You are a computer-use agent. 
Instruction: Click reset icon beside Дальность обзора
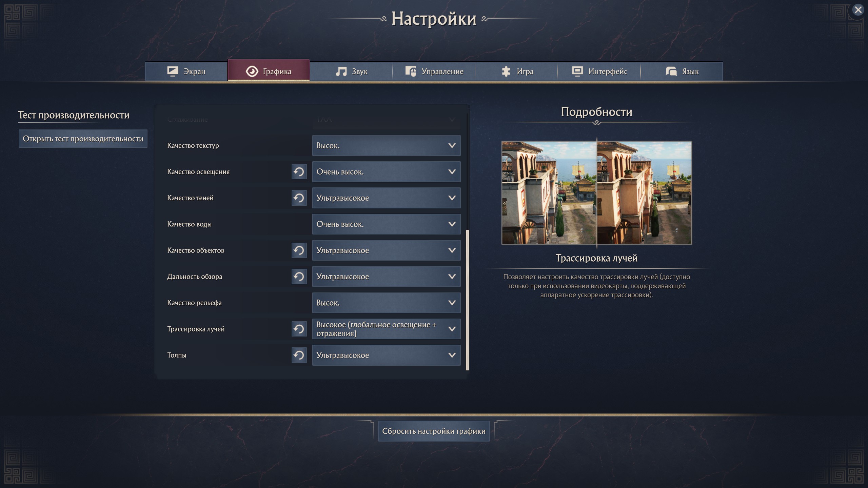tap(299, 277)
